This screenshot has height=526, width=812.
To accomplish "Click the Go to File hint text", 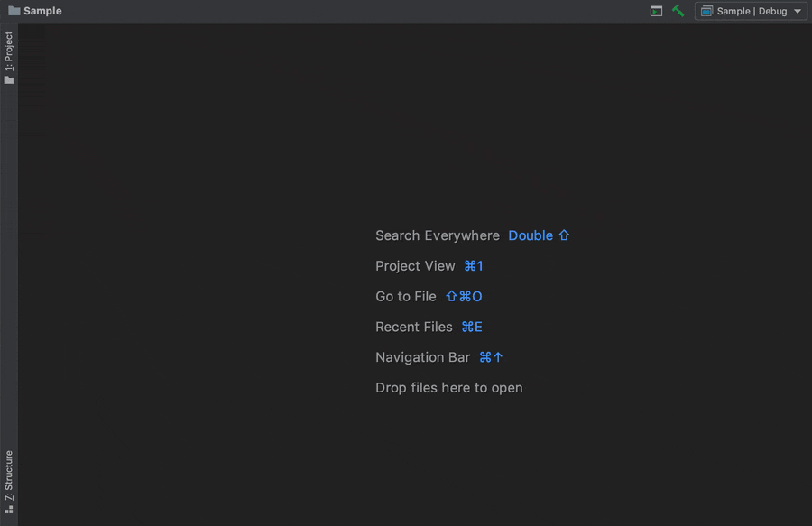I will pyautogui.click(x=406, y=297).
